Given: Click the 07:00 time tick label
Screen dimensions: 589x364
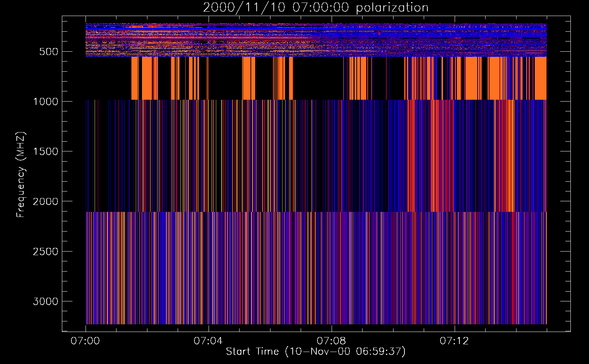Looking at the screenshot, I should 85,341.
